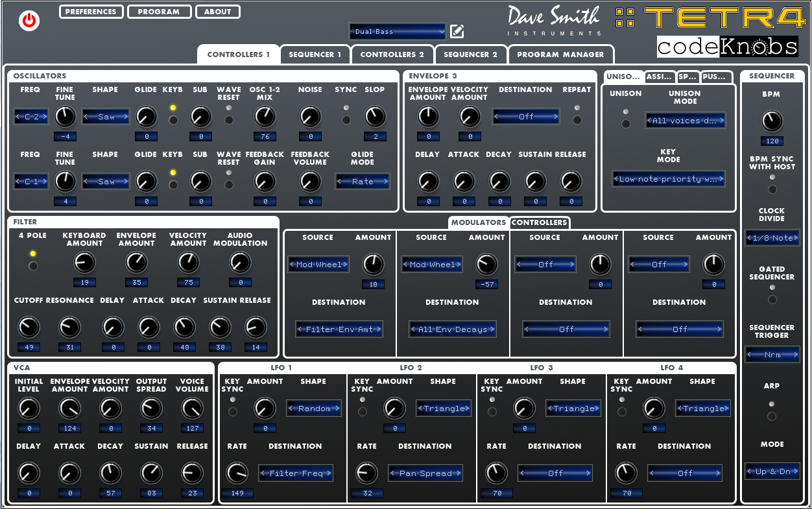The image size is (812, 509).
Task: Open the Dual Bass program dropdown
Action: coord(398,31)
